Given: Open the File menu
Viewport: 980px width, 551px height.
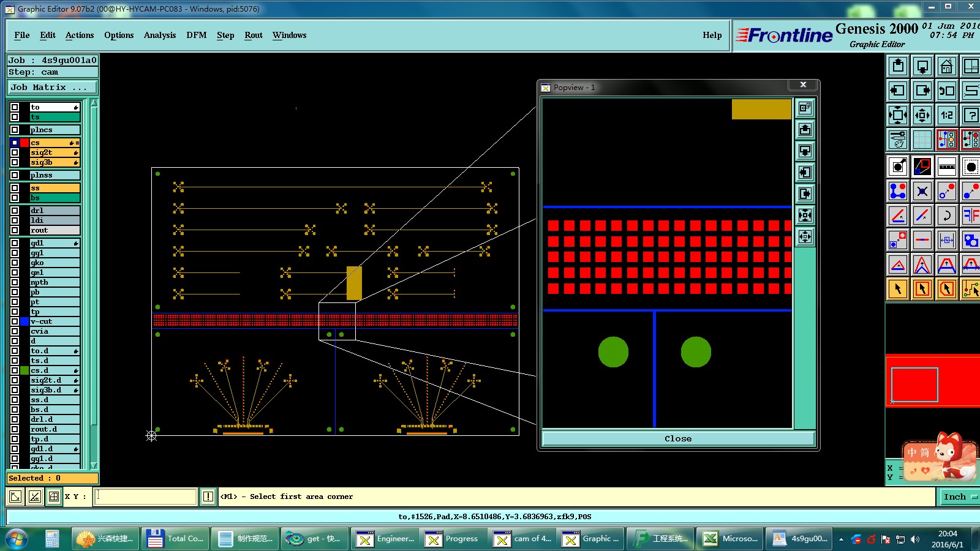Looking at the screenshot, I should click(x=22, y=35).
